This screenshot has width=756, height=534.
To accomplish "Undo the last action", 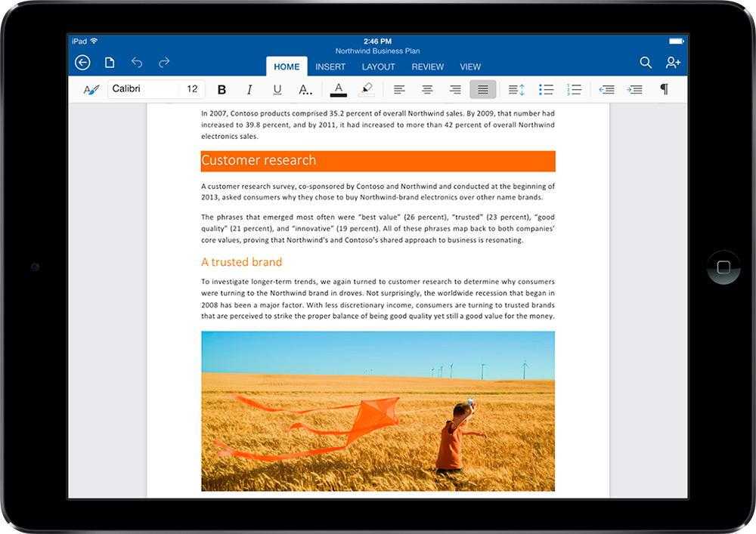I will (137, 63).
